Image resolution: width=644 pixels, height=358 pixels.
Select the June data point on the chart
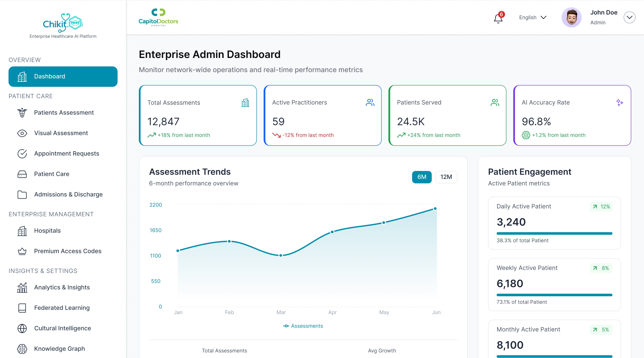[436, 208]
